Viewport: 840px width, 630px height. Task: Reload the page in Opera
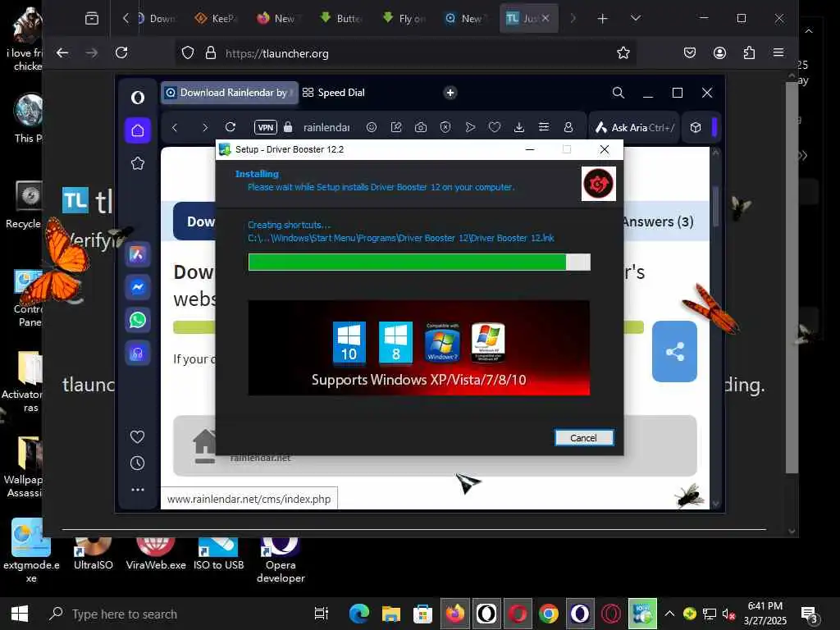tap(231, 127)
